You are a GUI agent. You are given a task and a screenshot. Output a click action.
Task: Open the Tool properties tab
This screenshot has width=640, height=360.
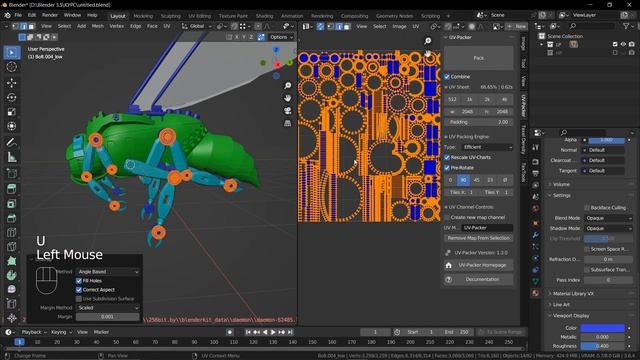(x=536, y=147)
